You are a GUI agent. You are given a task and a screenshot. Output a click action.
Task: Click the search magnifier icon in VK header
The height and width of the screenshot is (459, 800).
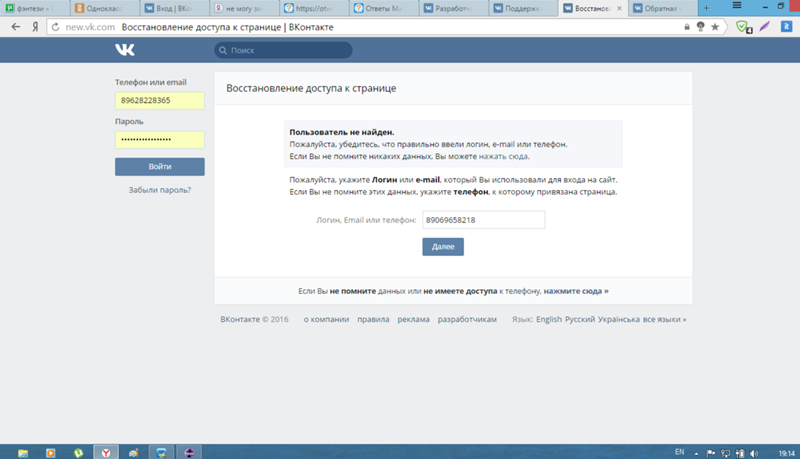pyautogui.click(x=223, y=50)
